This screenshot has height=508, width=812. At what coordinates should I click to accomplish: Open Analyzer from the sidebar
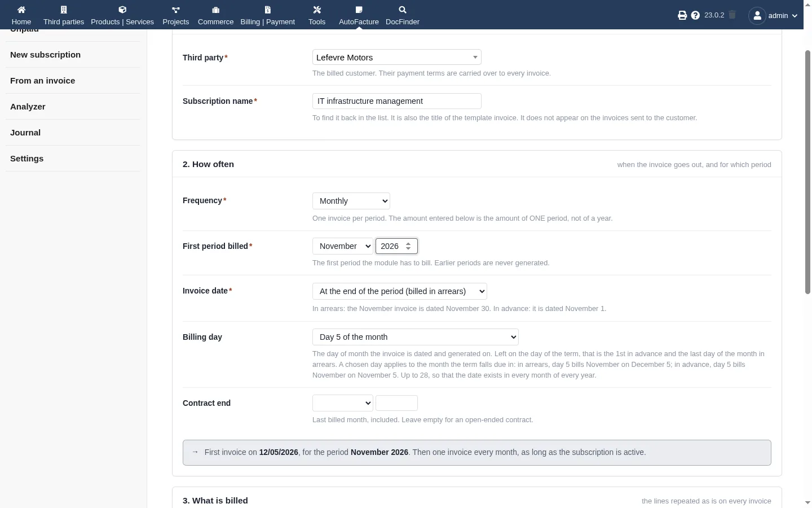28,107
